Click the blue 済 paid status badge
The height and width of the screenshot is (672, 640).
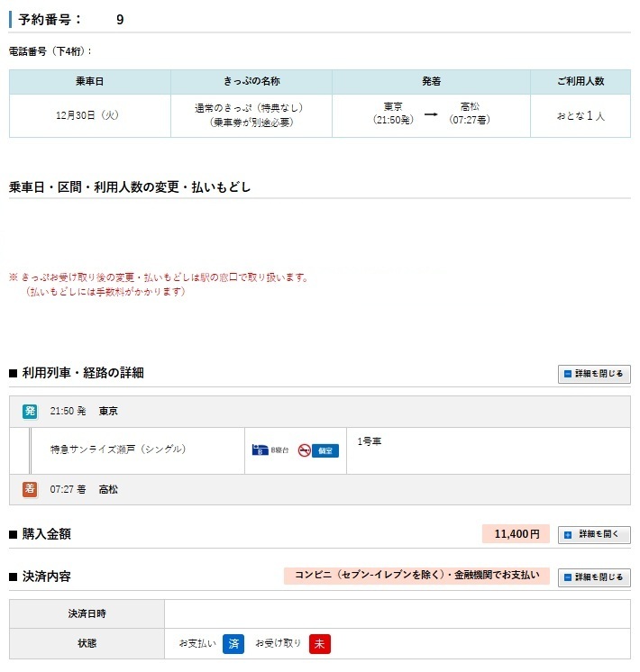pos(233,643)
